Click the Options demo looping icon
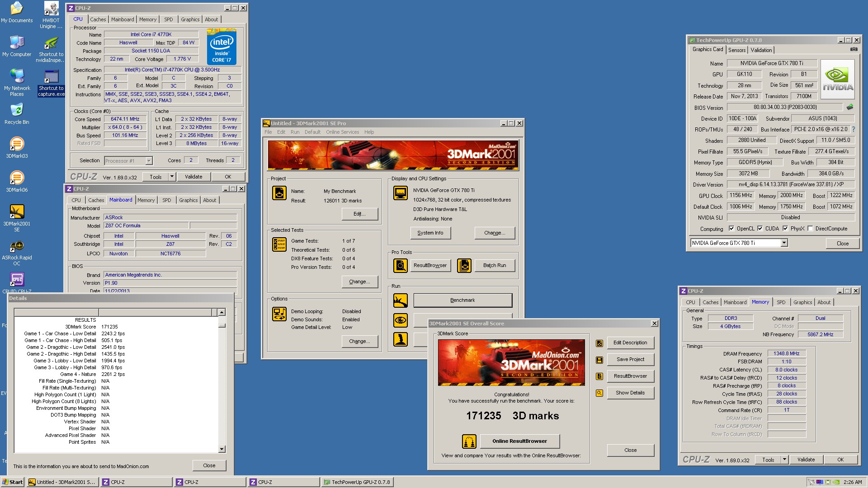This screenshot has width=868, height=488. tap(279, 314)
